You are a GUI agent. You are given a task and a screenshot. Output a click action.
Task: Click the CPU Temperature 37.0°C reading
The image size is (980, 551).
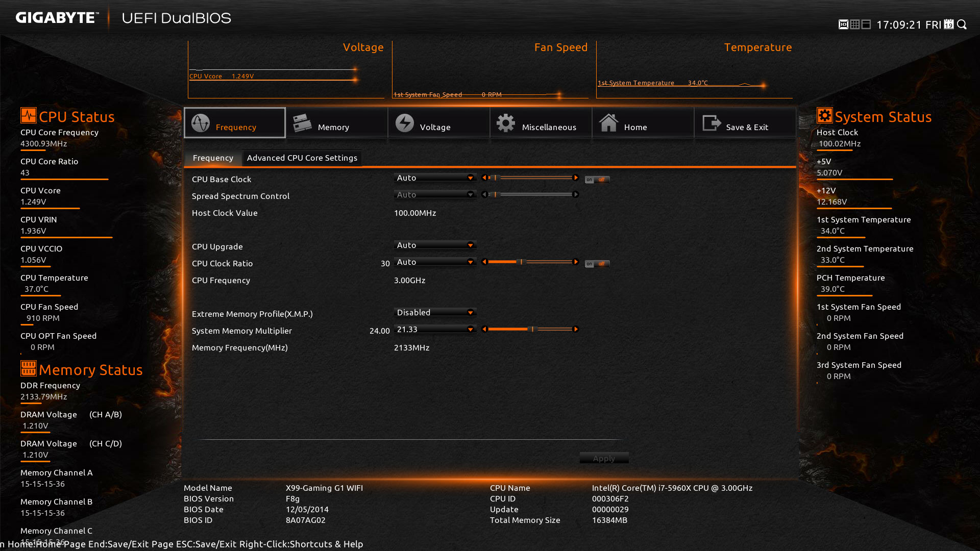pyautogui.click(x=36, y=289)
